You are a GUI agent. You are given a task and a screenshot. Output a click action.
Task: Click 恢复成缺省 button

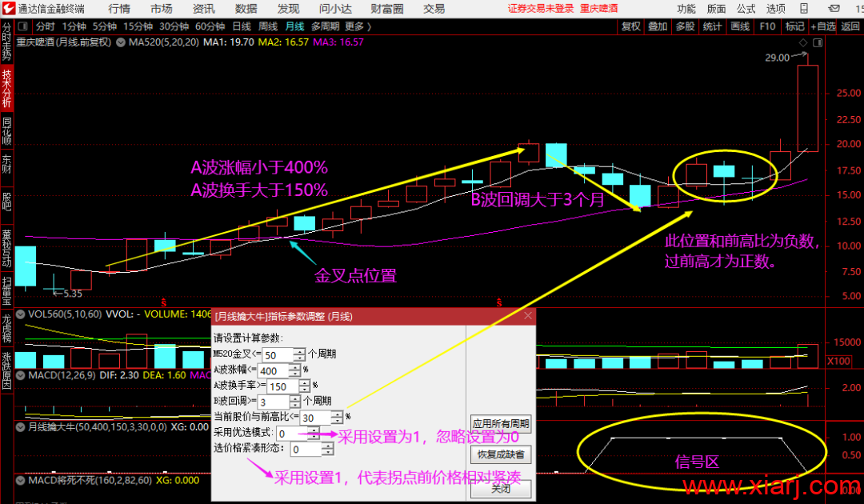pos(501,454)
